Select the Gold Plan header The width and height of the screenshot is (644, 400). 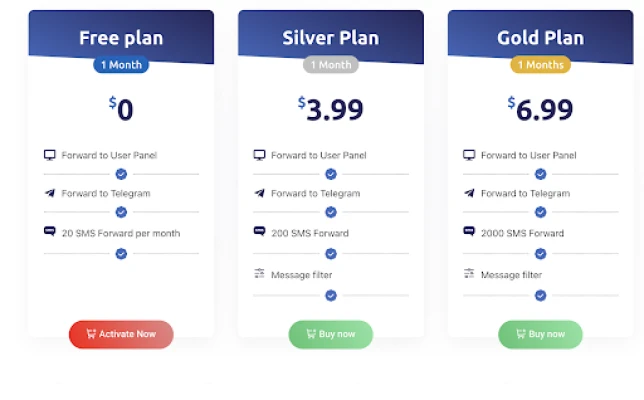[x=540, y=39]
